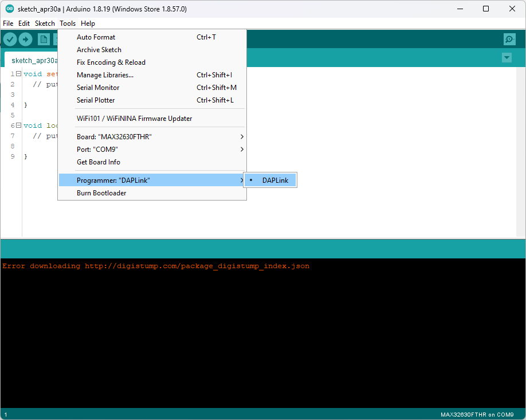Collapse the void setup code fold marker
This screenshot has width=526, height=420.
[19, 73]
